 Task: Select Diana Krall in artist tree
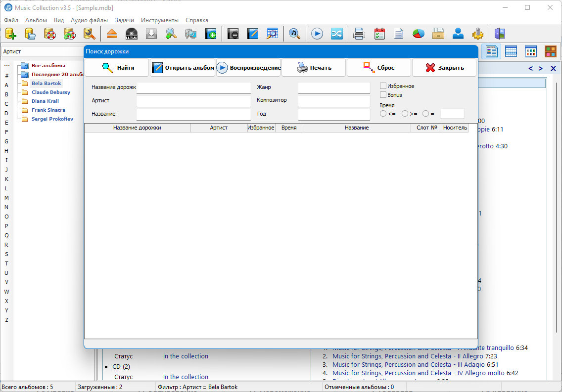point(45,101)
